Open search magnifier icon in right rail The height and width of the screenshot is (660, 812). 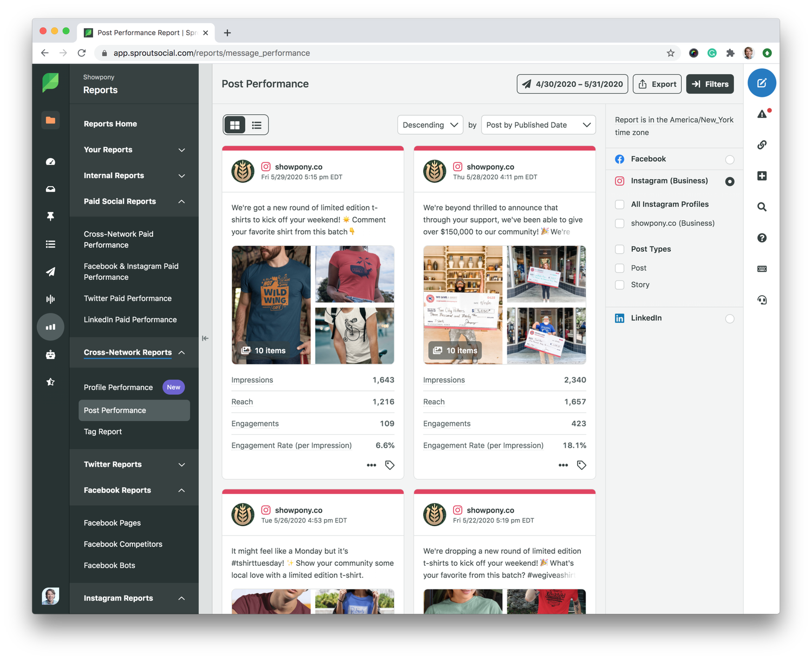pos(762,207)
